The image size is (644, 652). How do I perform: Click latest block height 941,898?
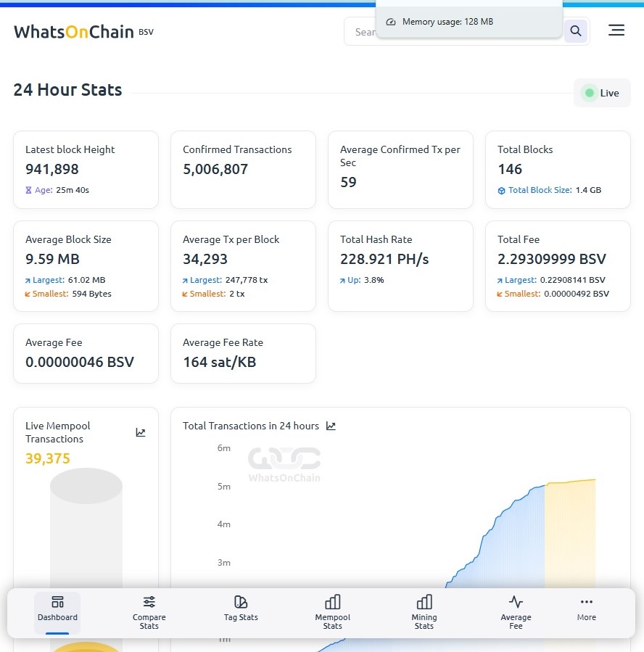52,169
